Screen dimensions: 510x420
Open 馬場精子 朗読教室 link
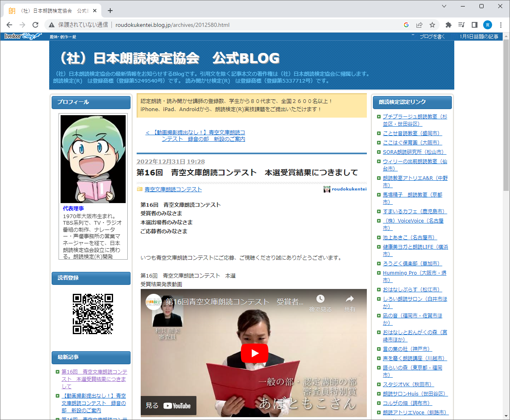412,198
